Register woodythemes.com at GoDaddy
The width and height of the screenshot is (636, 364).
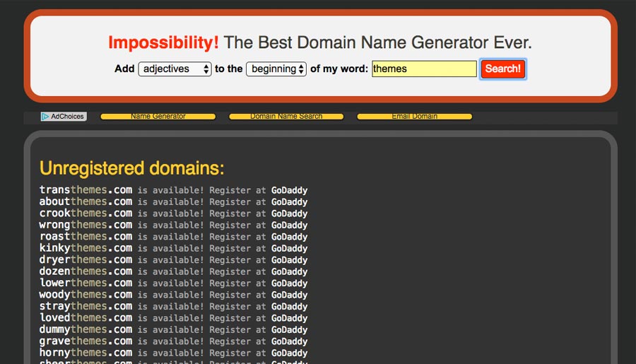point(289,295)
